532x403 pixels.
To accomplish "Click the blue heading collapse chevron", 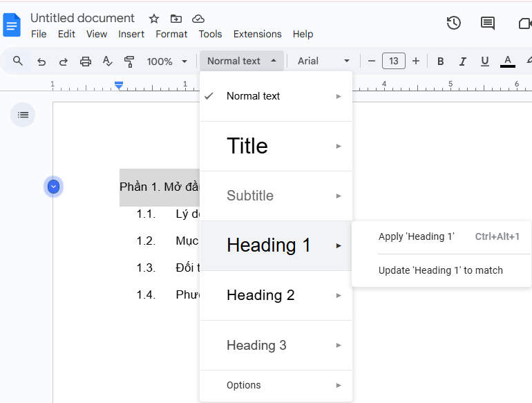I will (54, 187).
